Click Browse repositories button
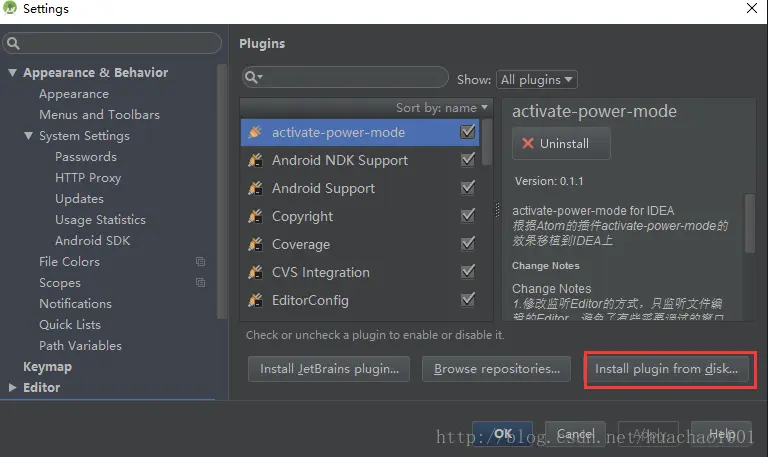The height and width of the screenshot is (457, 768). pyautogui.click(x=496, y=369)
